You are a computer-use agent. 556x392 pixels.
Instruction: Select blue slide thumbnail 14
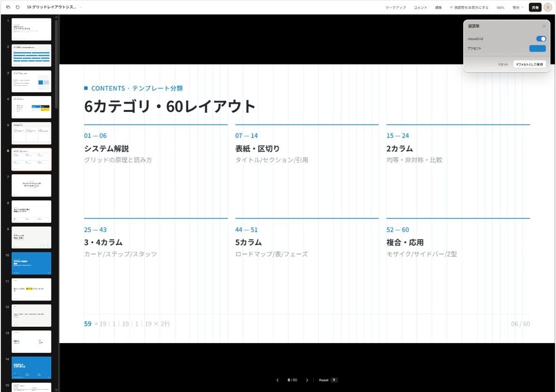[x=31, y=368]
